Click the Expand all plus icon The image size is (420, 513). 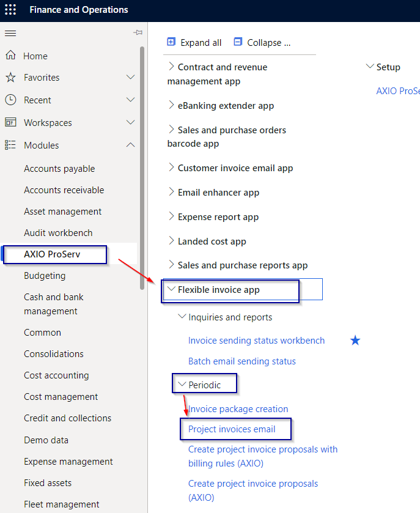pyautogui.click(x=171, y=42)
